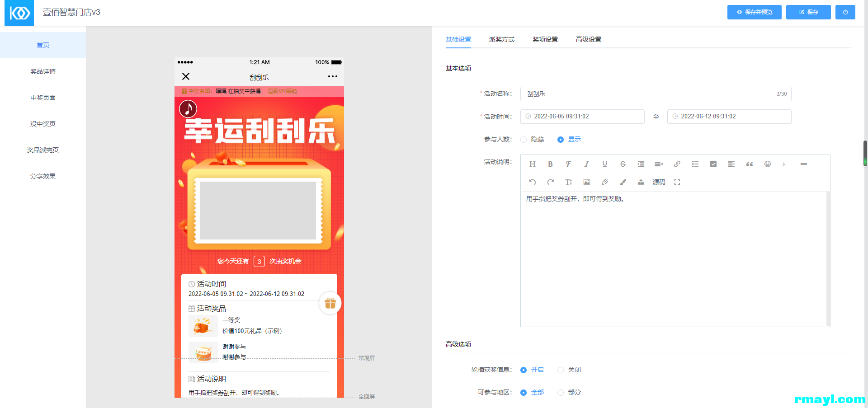Click the 保存 button
The height and width of the screenshot is (408, 868).
pyautogui.click(x=808, y=12)
